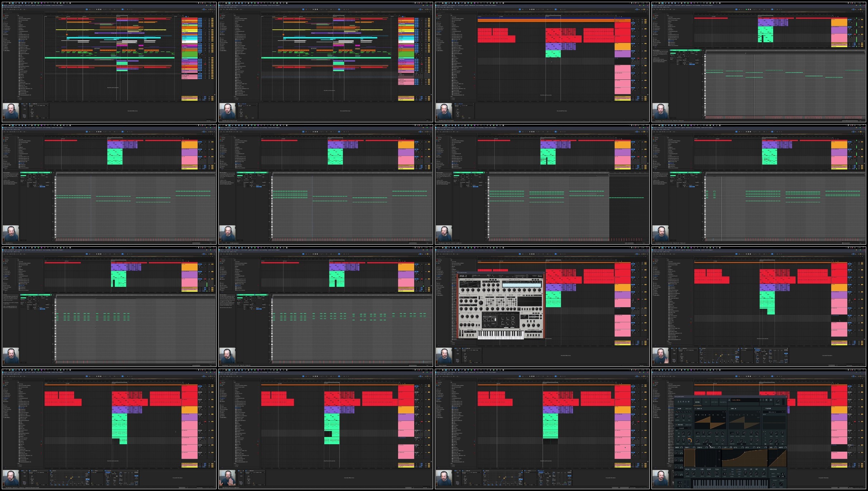Toggle the FILTER enable switch in Serum

coord(763,408)
